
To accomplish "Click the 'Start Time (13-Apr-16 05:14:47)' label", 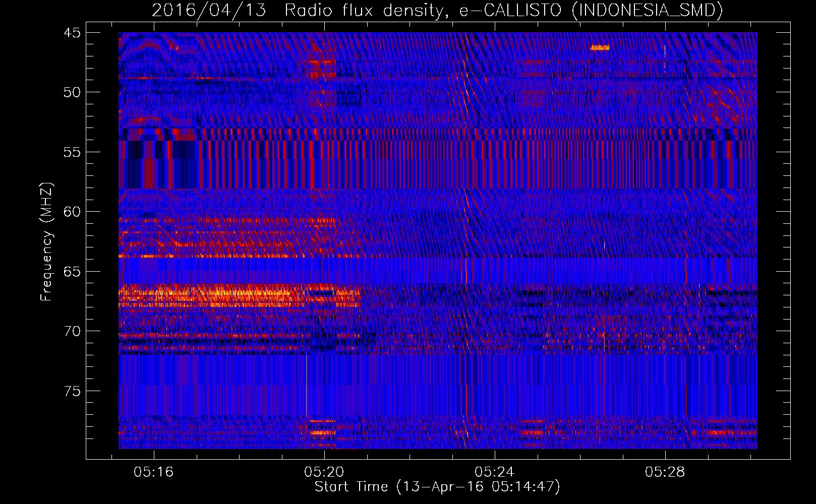I will (x=437, y=487).
